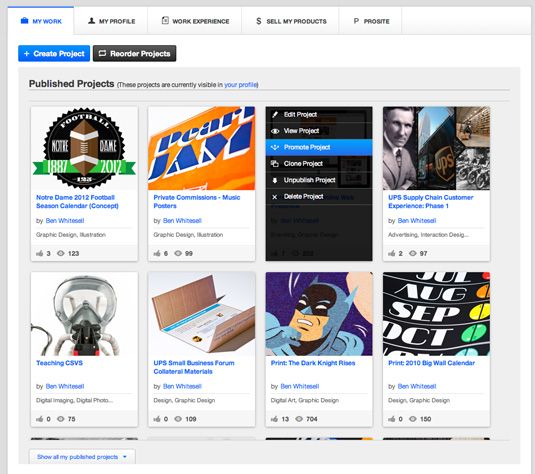The height and width of the screenshot is (474, 535).
Task: Click views eye icon on Dark Knight Rises card
Action: point(299,419)
